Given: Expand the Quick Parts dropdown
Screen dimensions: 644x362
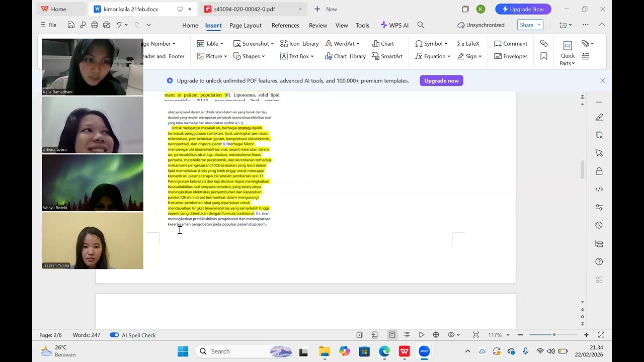Looking at the screenshot, I should point(568,52).
